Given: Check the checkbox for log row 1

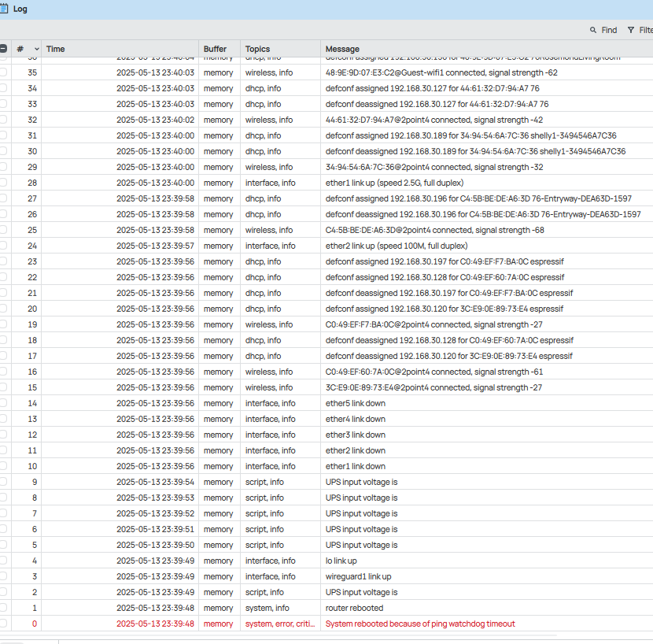Looking at the screenshot, I should click(x=3, y=608).
